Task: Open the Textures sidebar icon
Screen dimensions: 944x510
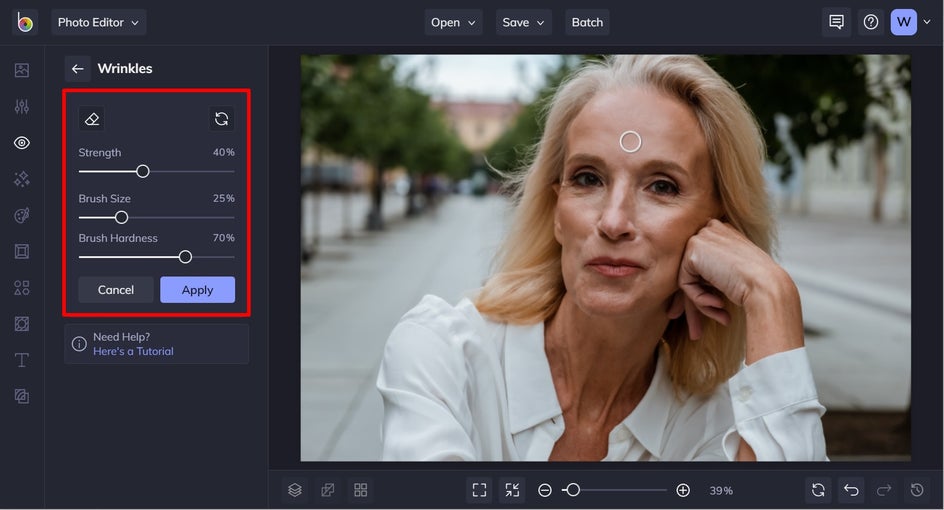Action: (x=22, y=396)
